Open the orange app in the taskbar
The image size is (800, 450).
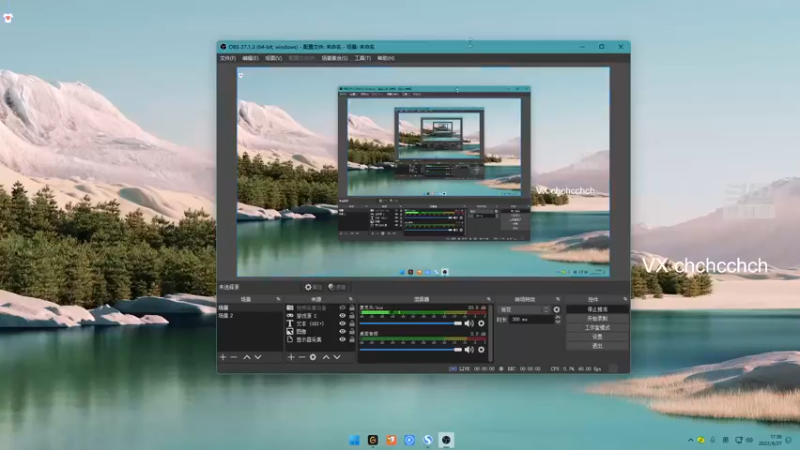(391, 440)
